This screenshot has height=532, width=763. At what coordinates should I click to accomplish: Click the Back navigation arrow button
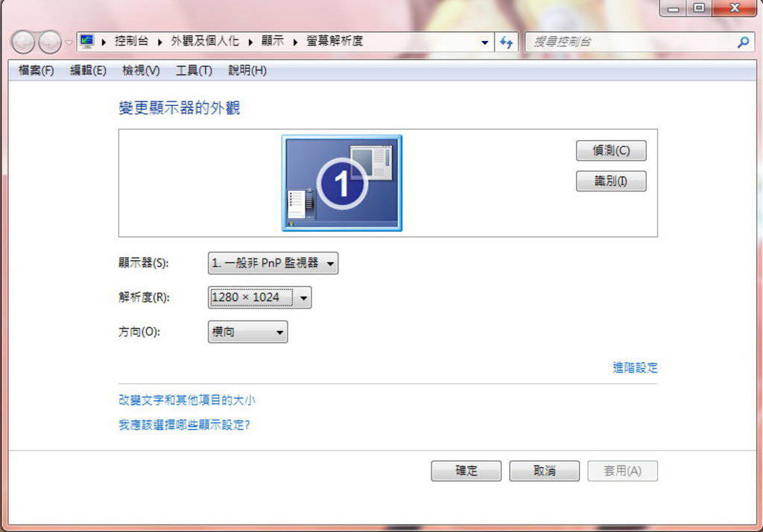tap(24, 42)
